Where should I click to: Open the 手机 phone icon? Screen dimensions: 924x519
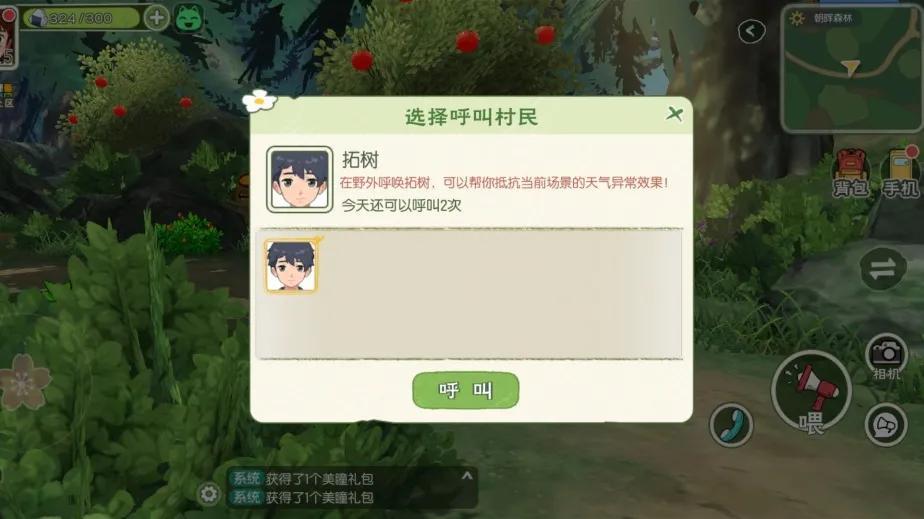[x=900, y=172]
